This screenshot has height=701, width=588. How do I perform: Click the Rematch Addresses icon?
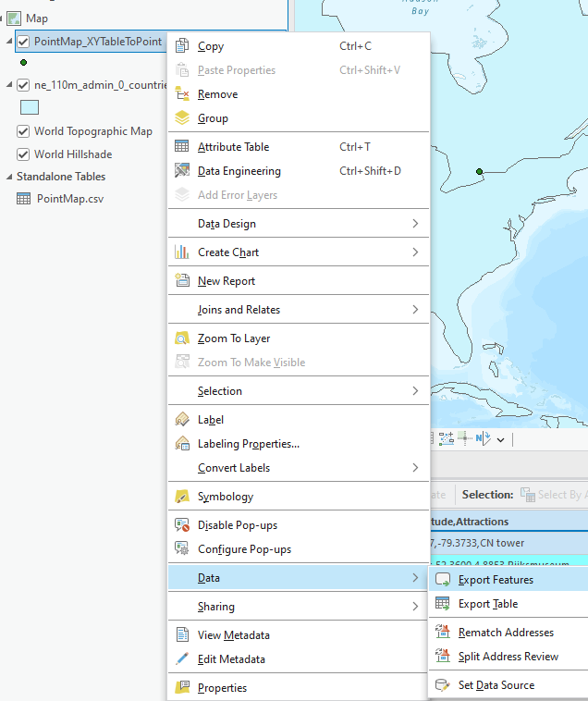coord(443,633)
